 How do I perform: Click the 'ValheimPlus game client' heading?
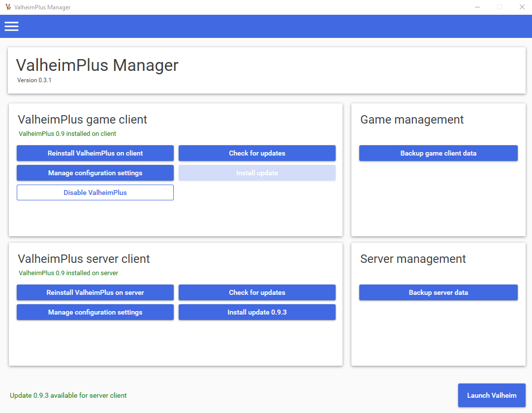[83, 120]
